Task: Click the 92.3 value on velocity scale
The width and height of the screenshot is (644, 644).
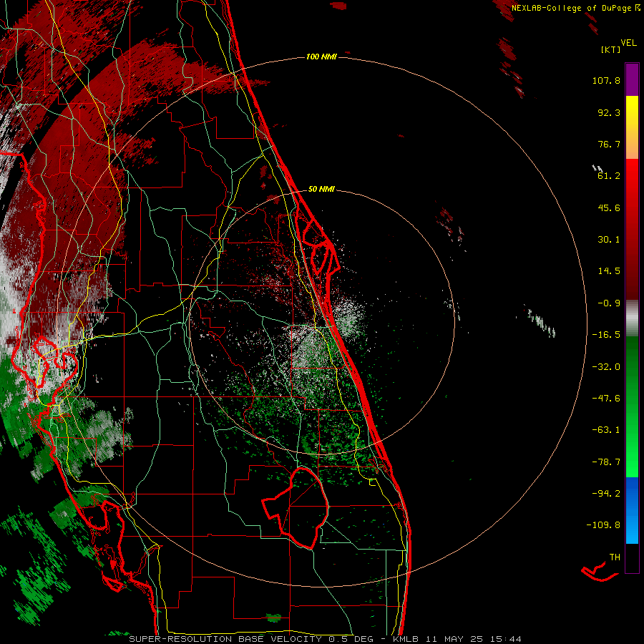Action: coord(609,112)
